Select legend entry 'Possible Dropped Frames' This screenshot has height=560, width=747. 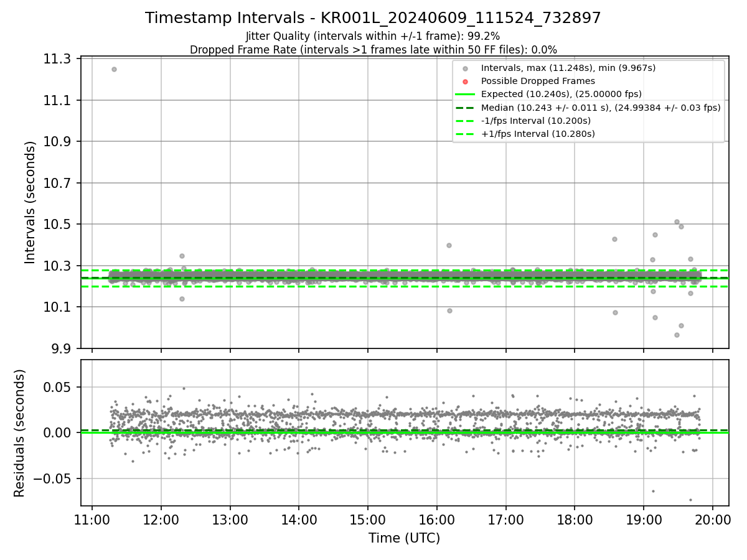(x=538, y=81)
